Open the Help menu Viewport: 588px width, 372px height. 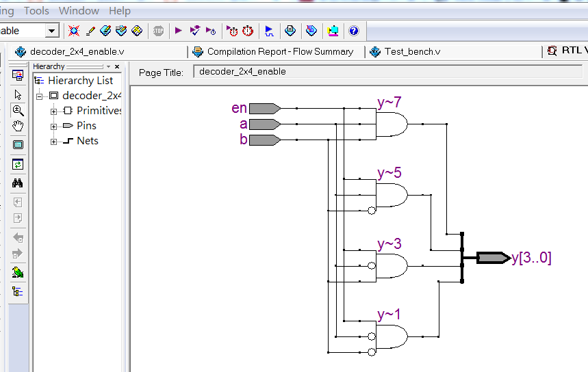(x=120, y=11)
